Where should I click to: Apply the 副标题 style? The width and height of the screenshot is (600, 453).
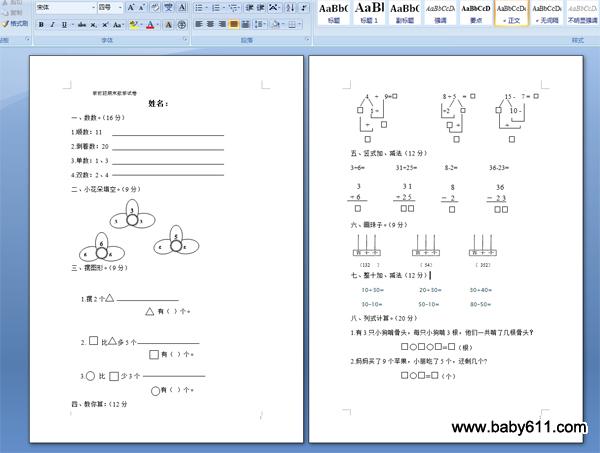[x=405, y=13]
